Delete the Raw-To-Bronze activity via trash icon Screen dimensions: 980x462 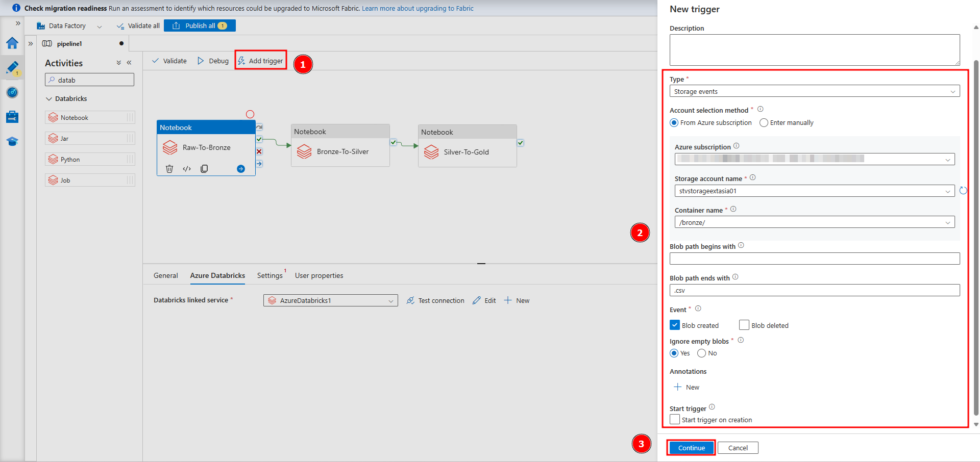click(169, 169)
